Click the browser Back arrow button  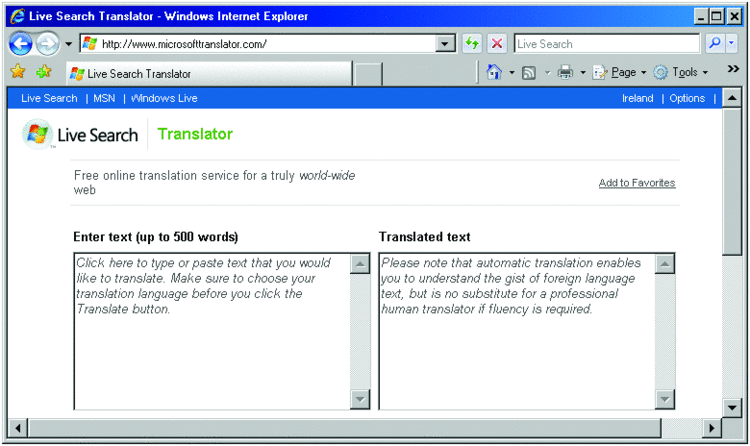pyautogui.click(x=21, y=44)
